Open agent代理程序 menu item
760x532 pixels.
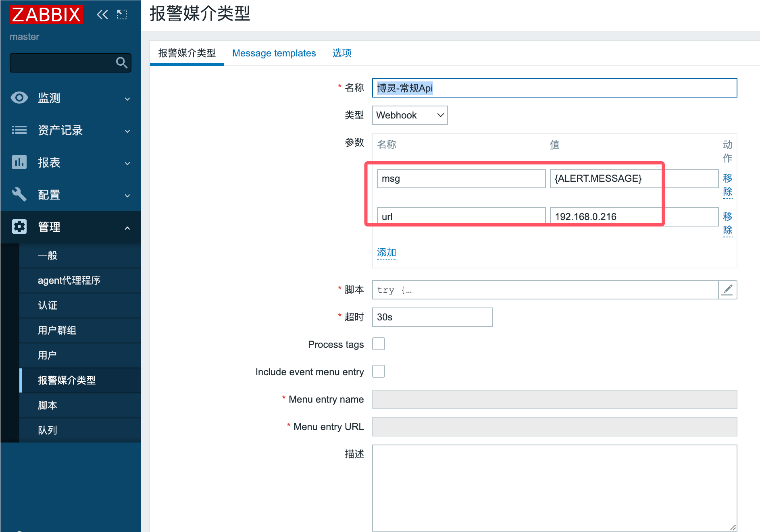coord(80,281)
